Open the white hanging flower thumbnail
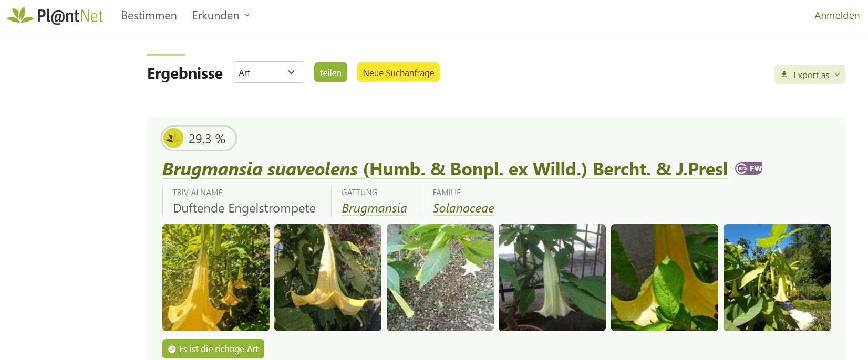The height and width of the screenshot is (360, 868). 552,278
